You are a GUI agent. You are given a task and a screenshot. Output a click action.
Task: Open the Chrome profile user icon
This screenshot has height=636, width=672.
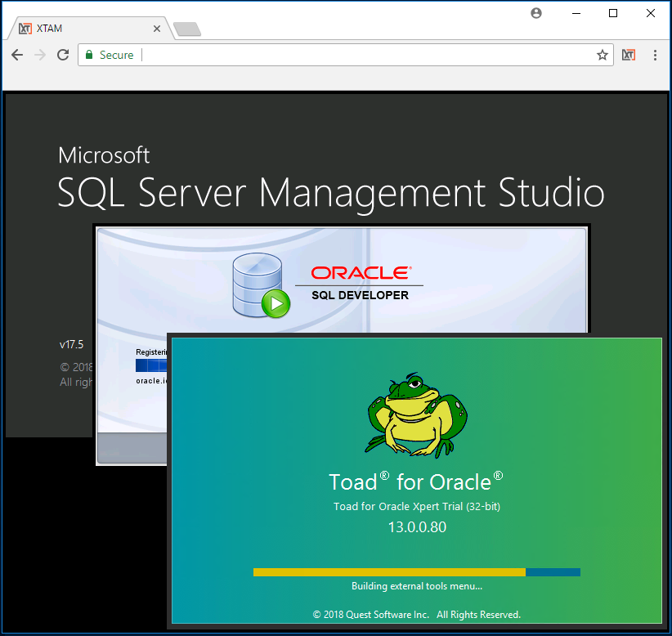point(536,13)
